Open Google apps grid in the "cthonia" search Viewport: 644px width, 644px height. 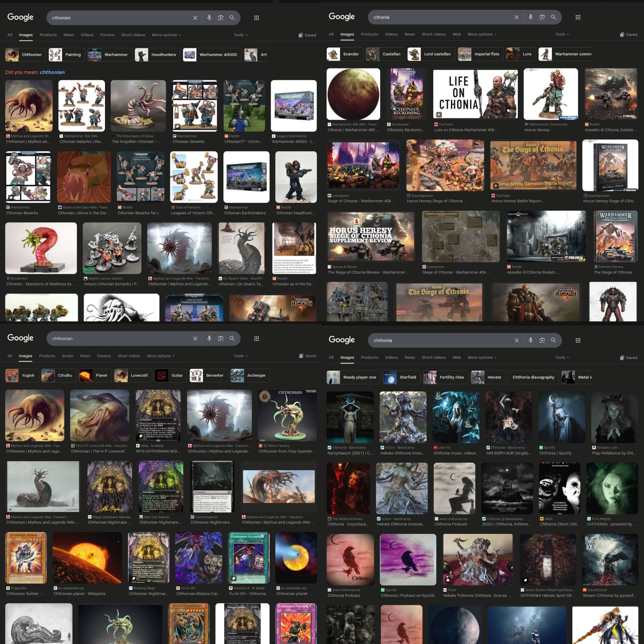578,17
